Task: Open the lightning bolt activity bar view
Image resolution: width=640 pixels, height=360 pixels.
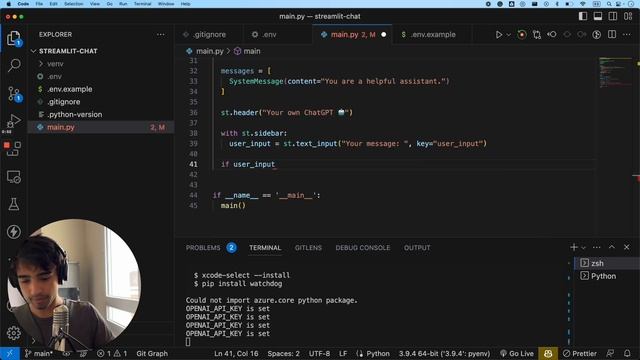Action: click(13, 231)
